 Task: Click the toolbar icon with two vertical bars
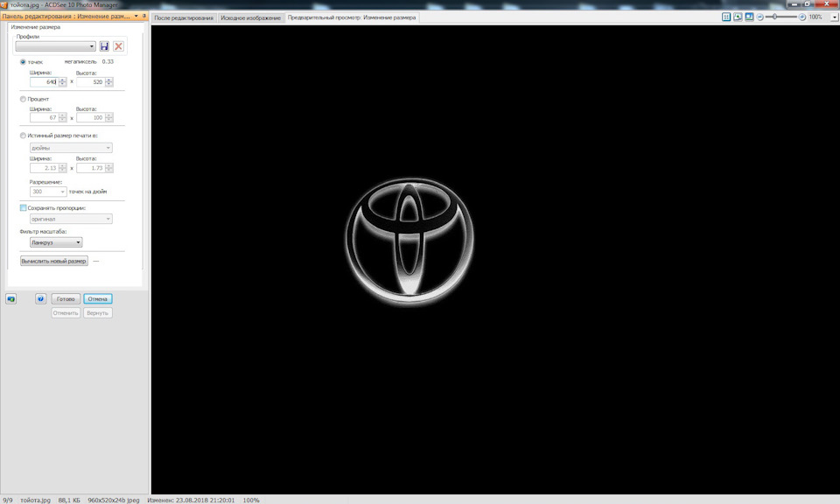726,17
